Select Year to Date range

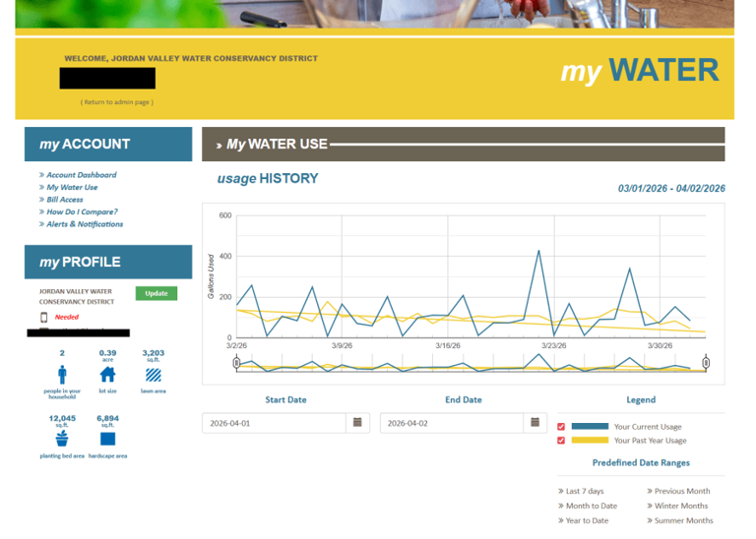coord(587,520)
